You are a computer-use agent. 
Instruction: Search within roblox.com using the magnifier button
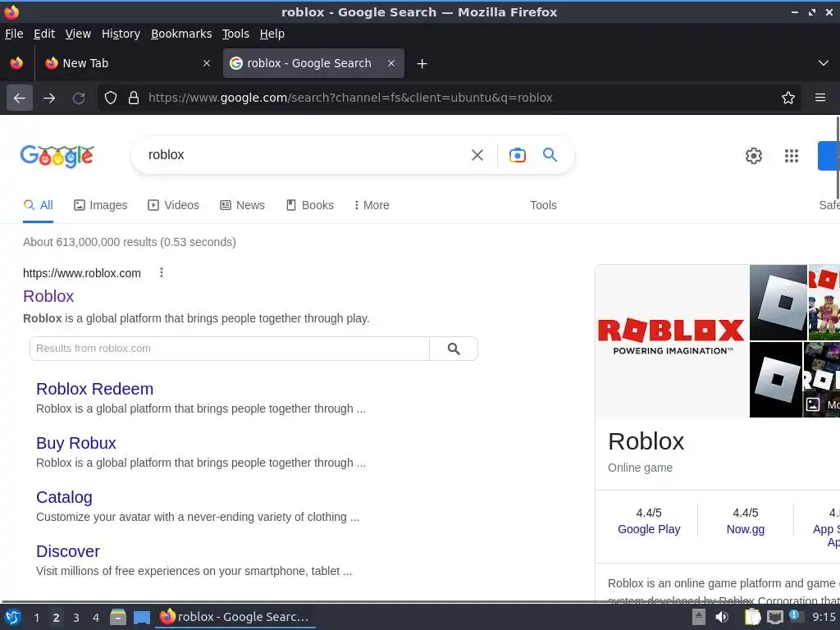(453, 349)
